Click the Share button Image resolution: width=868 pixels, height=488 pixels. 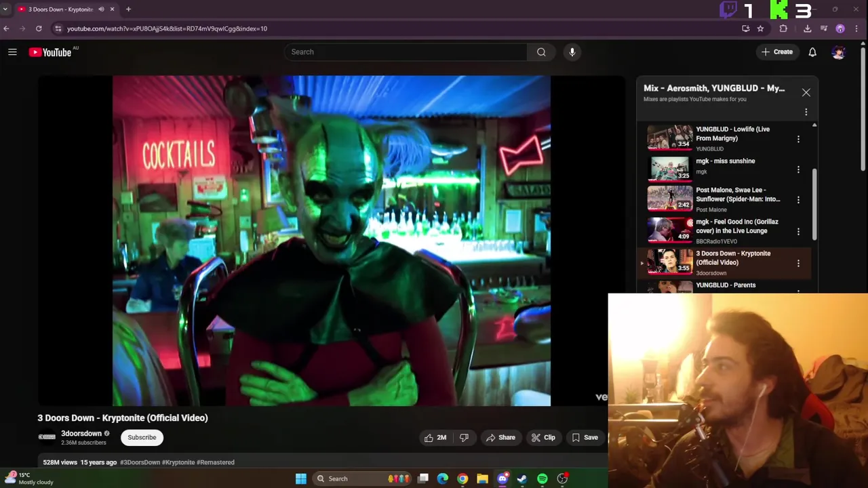click(501, 438)
